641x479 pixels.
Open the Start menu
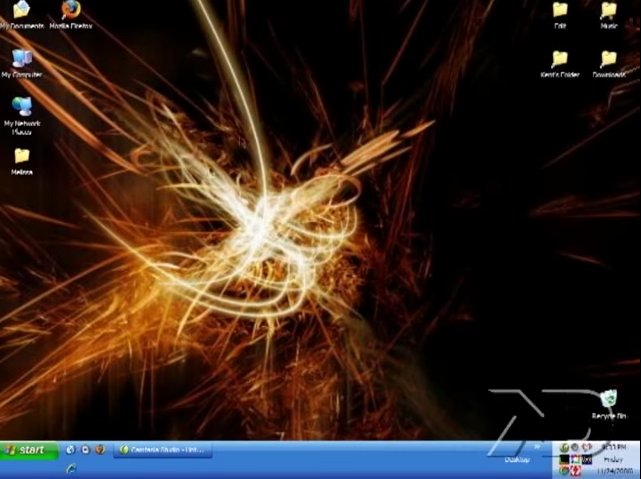coord(29,450)
